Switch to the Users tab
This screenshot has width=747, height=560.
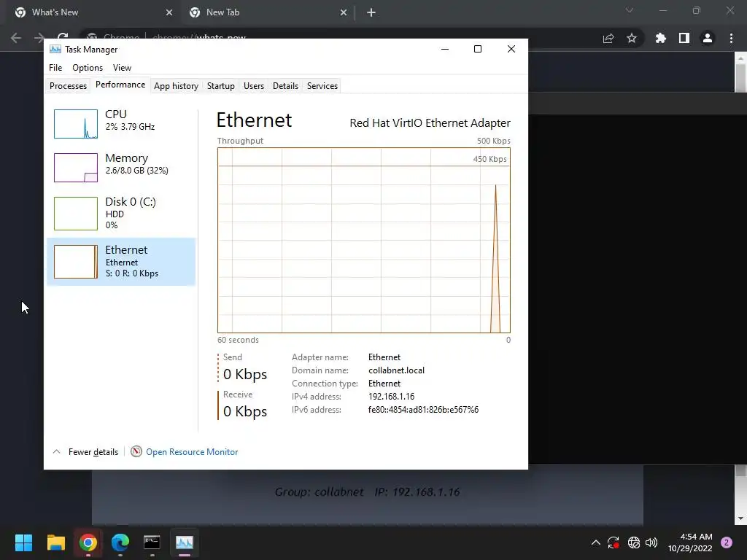click(x=253, y=86)
